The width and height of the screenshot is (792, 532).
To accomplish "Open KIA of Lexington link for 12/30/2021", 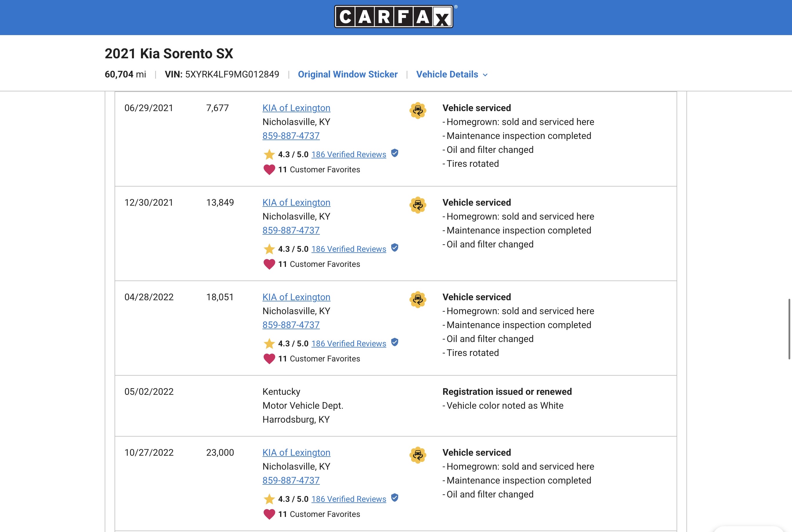I will coord(296,202).
